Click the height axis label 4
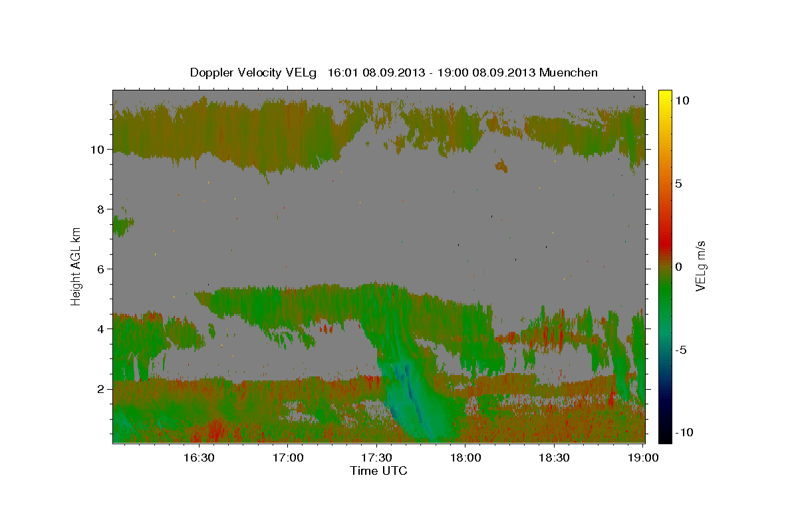 point(100,329)
